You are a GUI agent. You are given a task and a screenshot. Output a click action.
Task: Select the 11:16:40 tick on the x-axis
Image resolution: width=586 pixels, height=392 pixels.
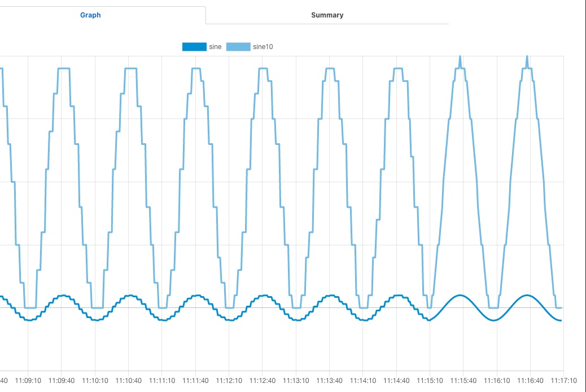(530, 381)
